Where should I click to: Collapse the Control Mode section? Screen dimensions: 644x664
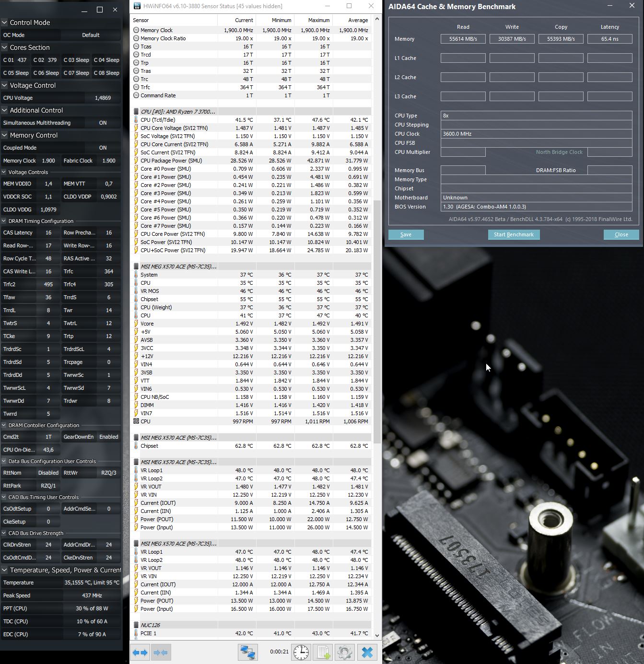point(4,23)
